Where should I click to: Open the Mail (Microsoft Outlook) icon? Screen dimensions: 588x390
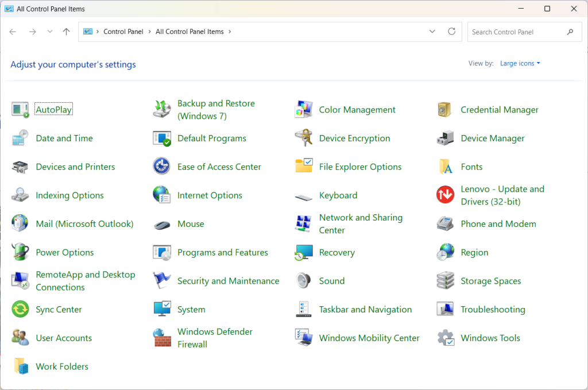pyautogui.click(x=20, y=223)
